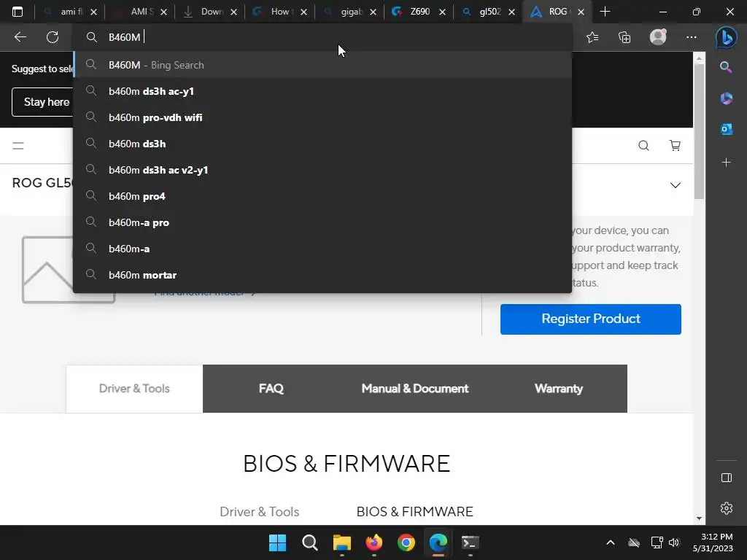747x560 pixels.
Task: Open the Favorites star icon
Action: click(x=592, y=37)
